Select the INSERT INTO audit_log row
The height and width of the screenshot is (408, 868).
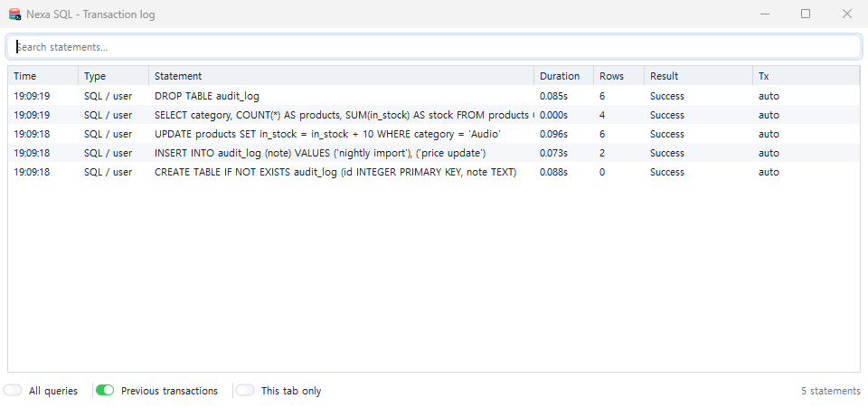click(x=434, y=153)
